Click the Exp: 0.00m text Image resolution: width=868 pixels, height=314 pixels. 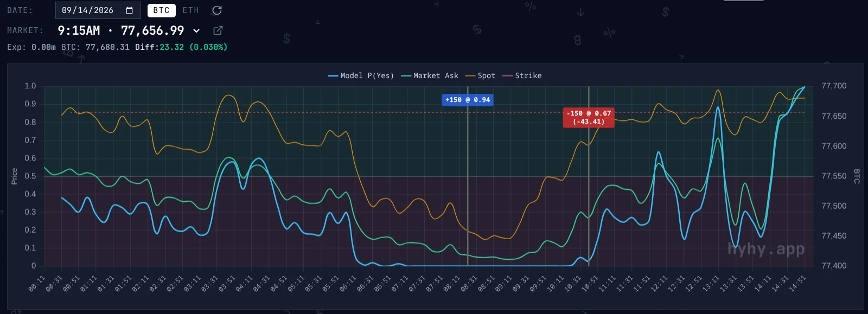point(31,47)
